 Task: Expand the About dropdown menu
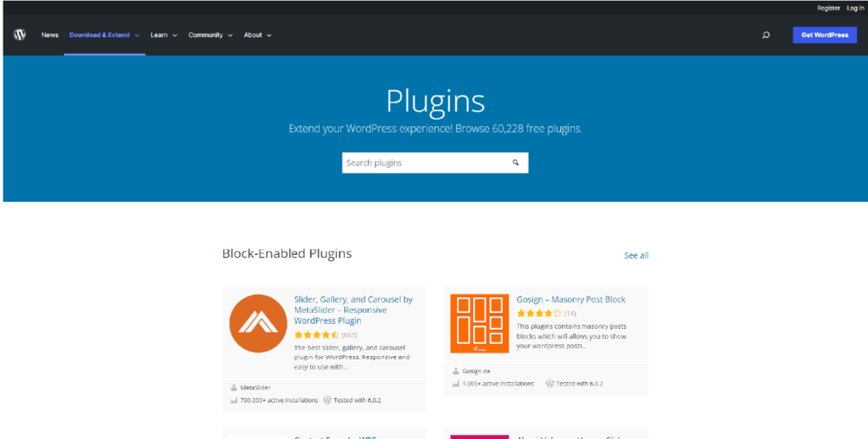pyautogui.click(x=258, y=35)
